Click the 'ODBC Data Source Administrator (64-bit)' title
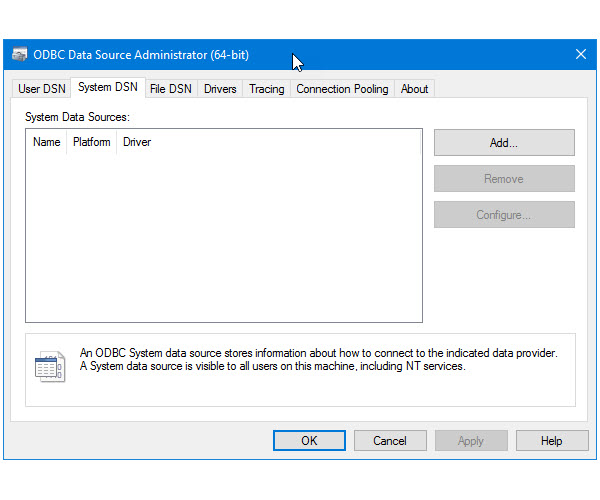This screenshot has width=600, height=500. pos(141,55)
